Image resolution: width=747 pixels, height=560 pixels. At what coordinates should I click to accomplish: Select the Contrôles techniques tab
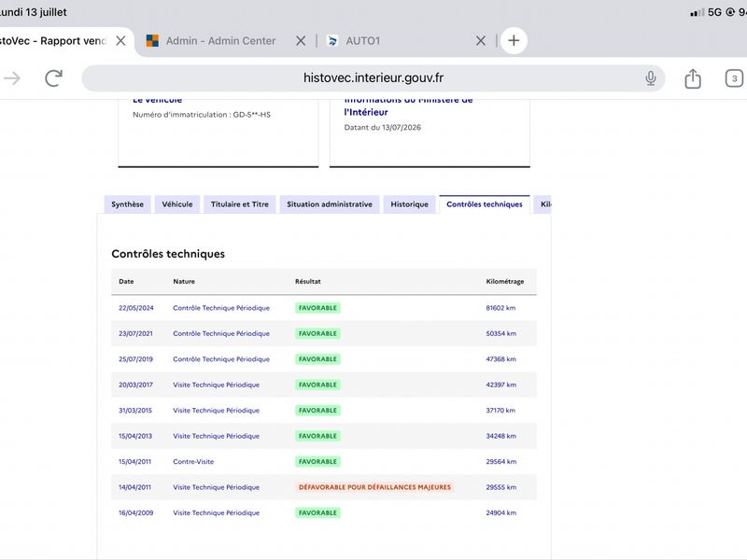click(x=485, y=204)
